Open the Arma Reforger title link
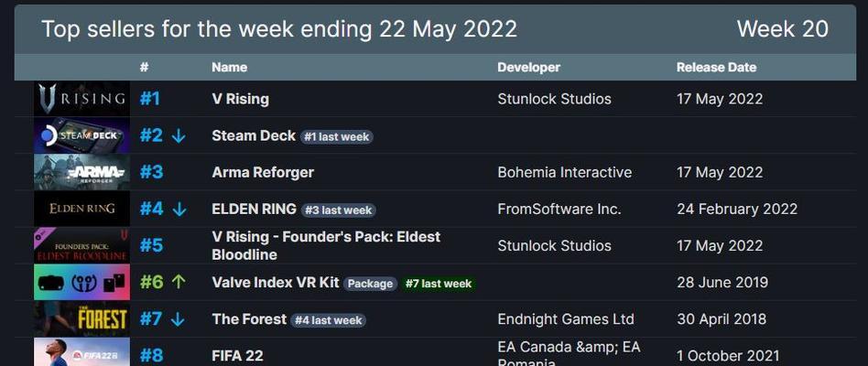 [263, 173]
